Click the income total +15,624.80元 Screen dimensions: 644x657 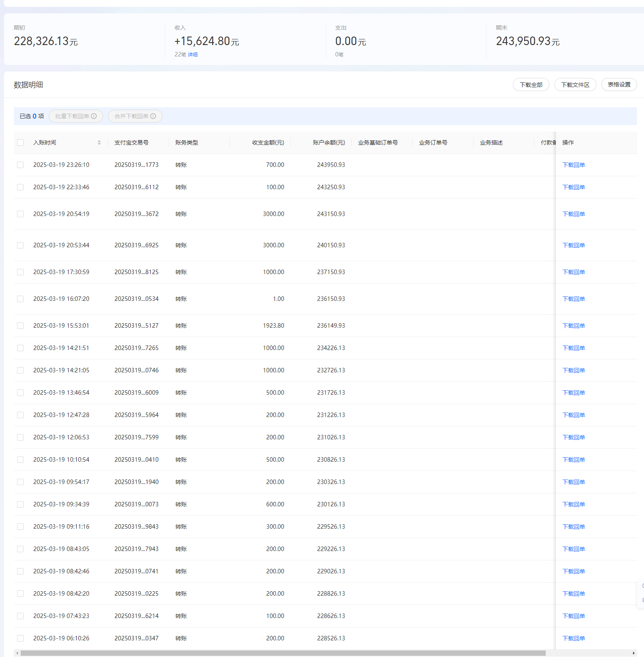[x=207, y=41]
